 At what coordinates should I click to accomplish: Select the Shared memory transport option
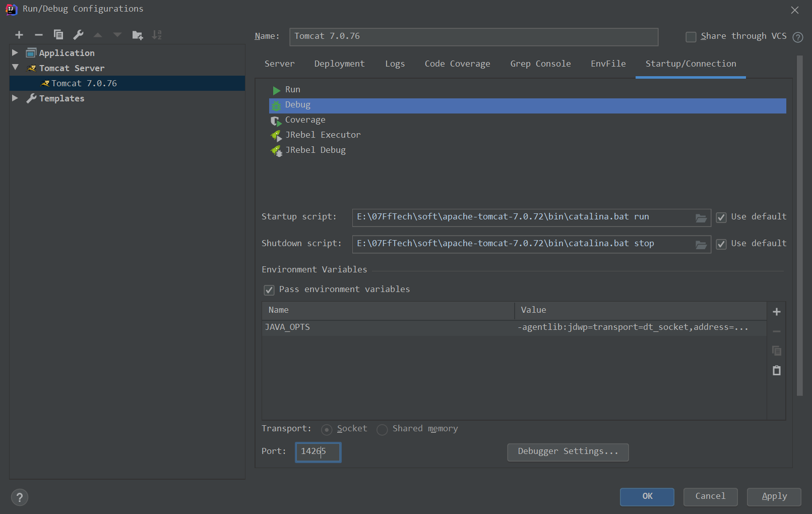tap(382, 429)
